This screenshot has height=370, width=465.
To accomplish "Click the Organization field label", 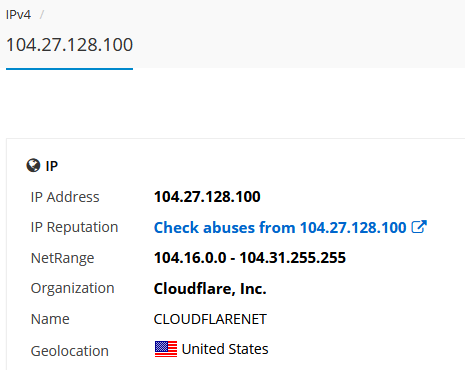I will (72, 288).
